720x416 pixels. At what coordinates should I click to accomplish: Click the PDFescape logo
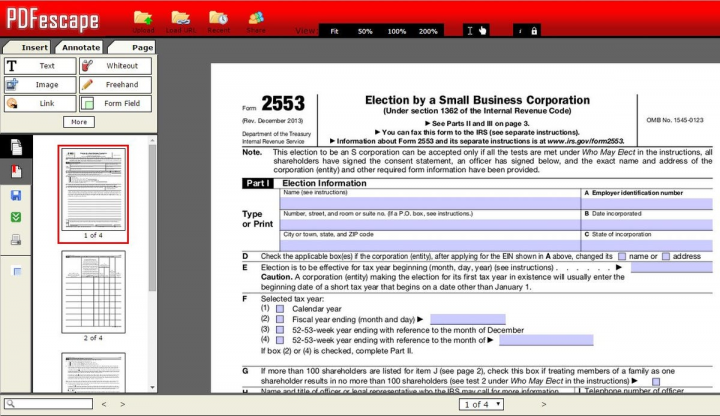pos(52,19)
